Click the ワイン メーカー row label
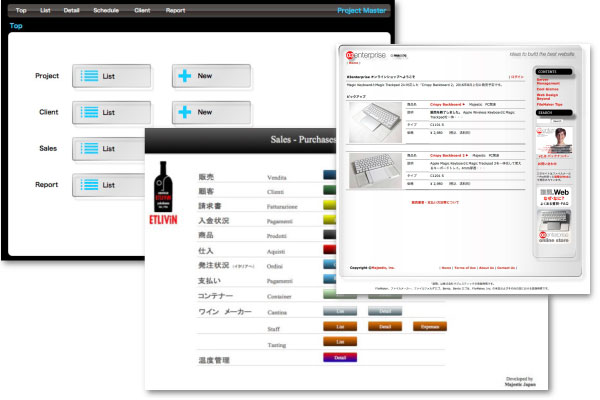 click(x=225, y=312)
